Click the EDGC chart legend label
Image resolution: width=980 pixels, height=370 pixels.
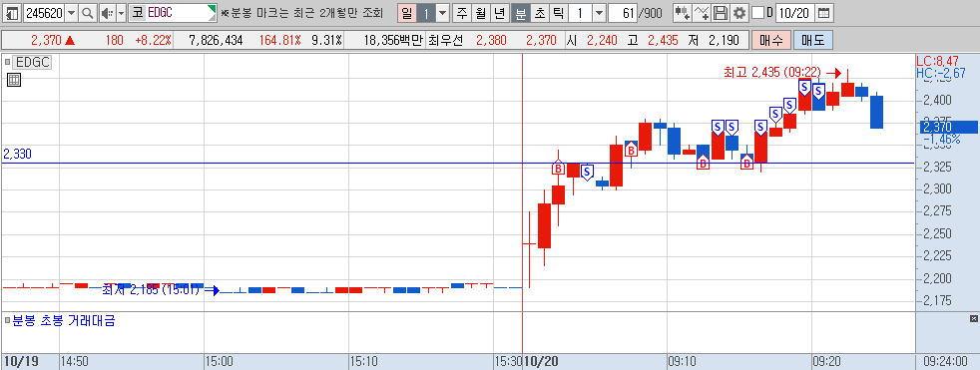[x=33, y=62]
